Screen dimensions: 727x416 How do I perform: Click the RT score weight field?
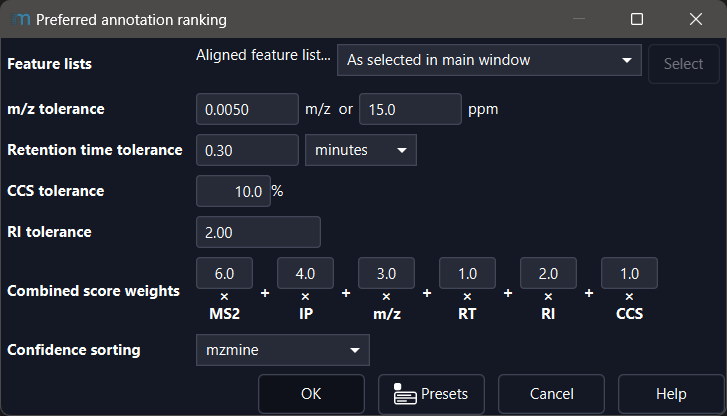click(467, 273)
